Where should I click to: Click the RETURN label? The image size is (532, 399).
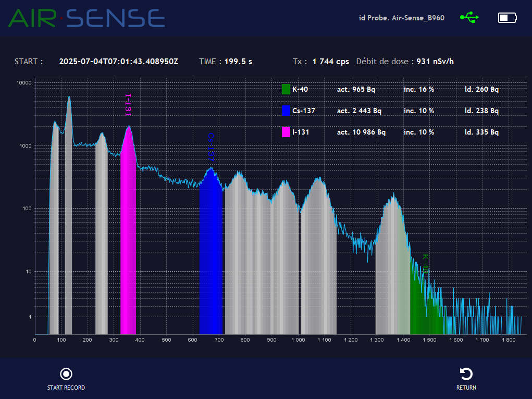[x=466, y=388]
